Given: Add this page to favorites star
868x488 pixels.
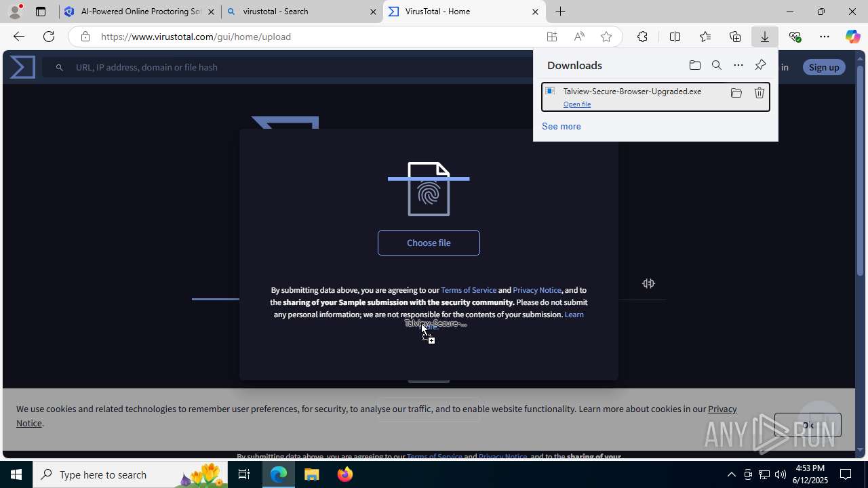Looking at the screenshot, I should pyautogui.click(x=606, y=37).
